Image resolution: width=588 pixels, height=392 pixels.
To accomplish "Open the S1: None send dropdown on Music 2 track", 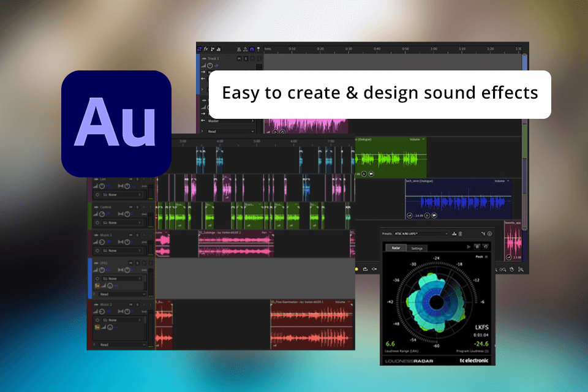I will (121, 320).
